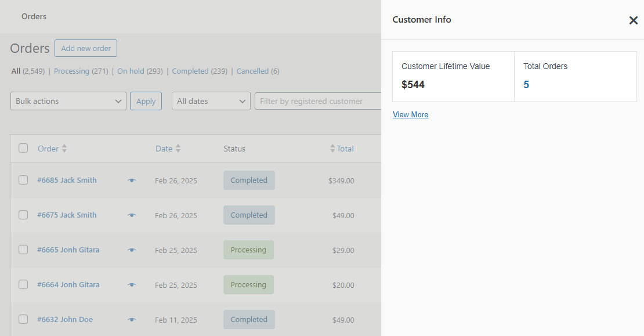The width and height of the screenshot is (644, 336).
Task: Open order #6632 John Doe
Action: coord(65,320)
